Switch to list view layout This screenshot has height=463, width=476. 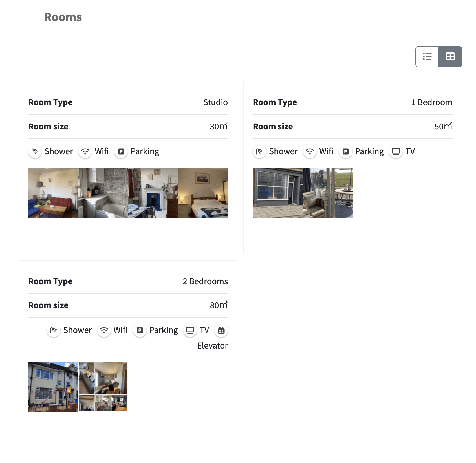click(x=427, y=57)
